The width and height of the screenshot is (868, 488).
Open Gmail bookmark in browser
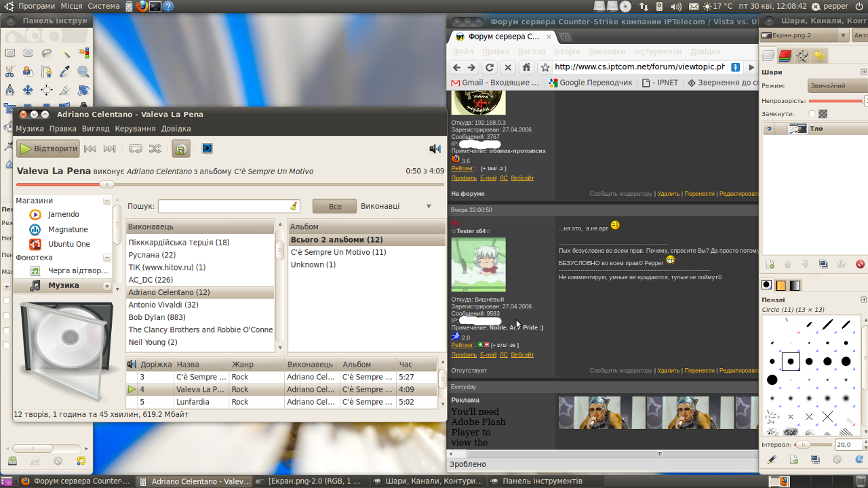[495, 83]
